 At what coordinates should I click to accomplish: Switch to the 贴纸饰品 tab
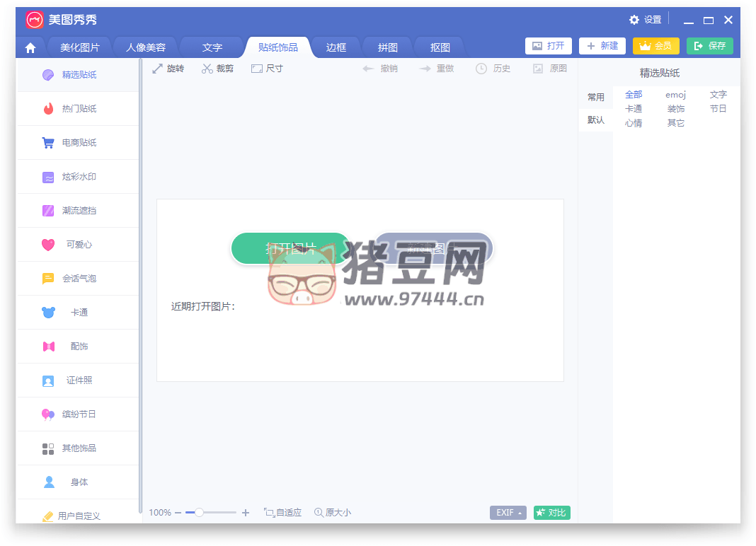(x=277, y=47)
